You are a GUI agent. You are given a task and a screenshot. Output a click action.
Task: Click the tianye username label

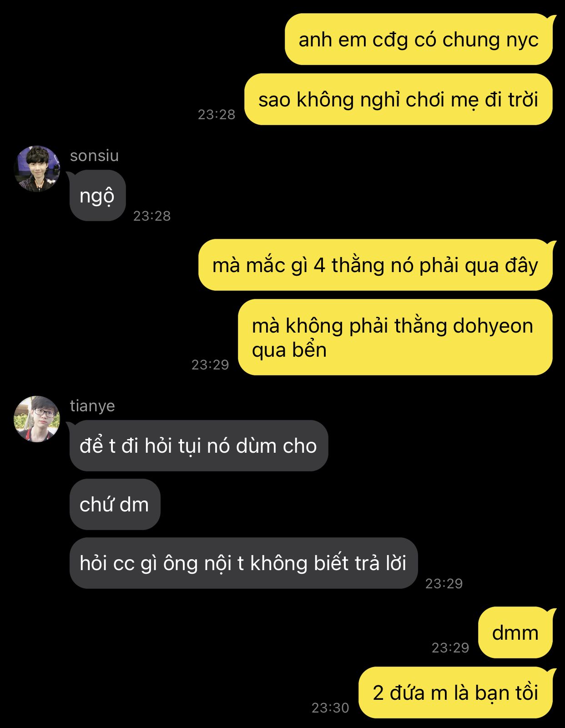click(x=92, y=405)
